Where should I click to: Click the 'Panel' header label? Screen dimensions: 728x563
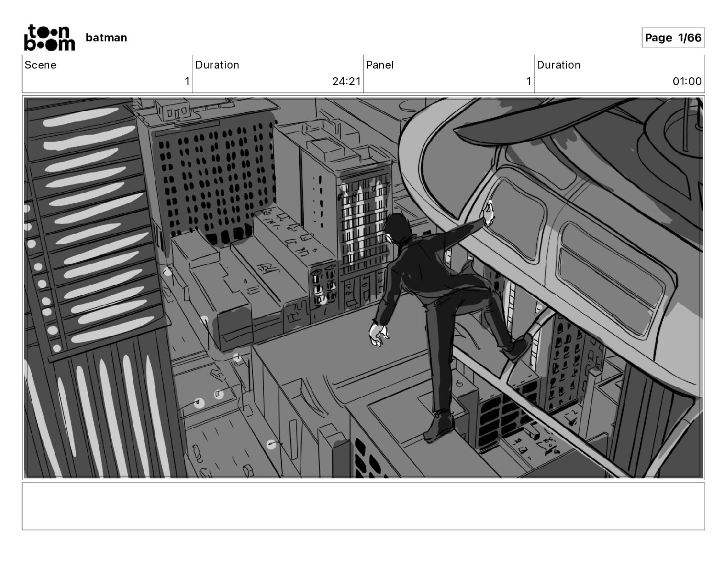pos(380,65)
